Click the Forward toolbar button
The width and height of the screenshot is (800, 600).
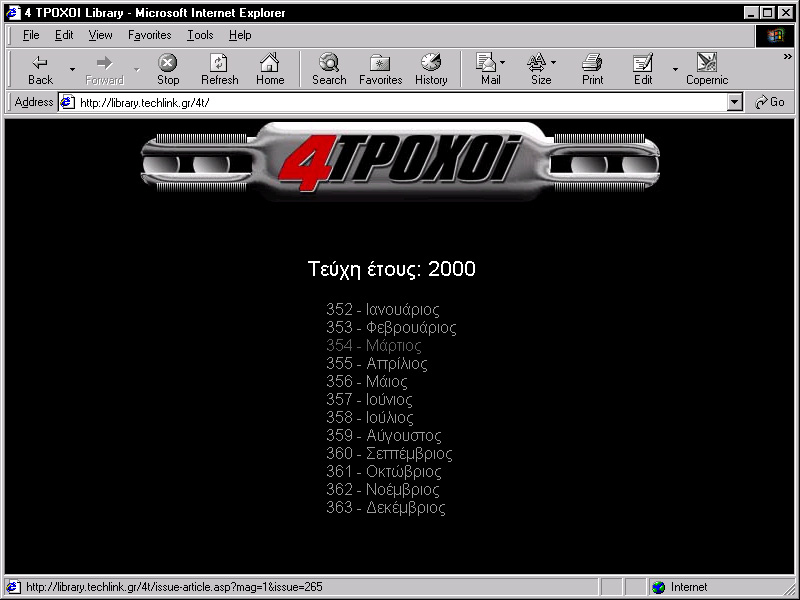coord(104,69)
